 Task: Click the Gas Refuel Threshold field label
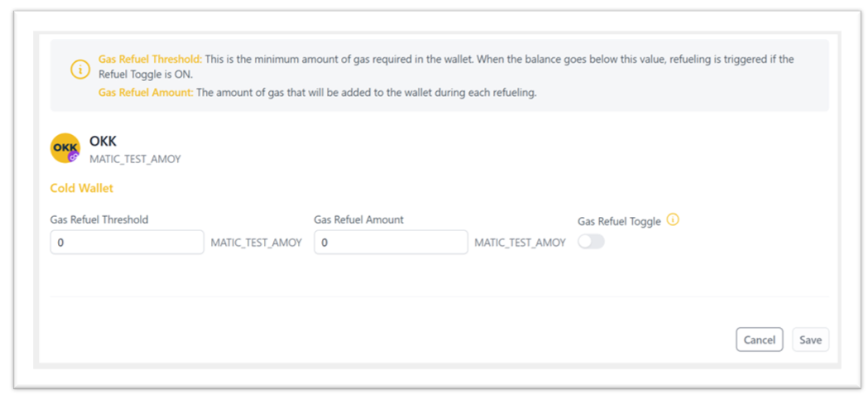pos(99,219)
